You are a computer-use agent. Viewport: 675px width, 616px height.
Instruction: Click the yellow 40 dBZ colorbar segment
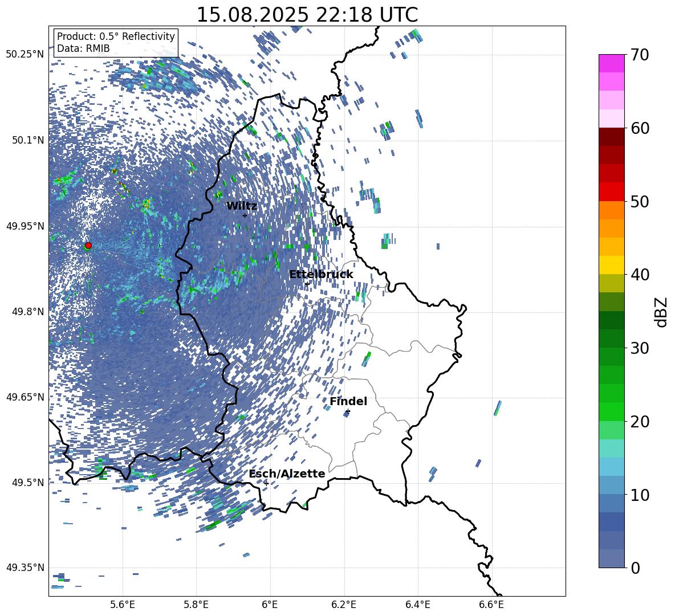(612, 265)
